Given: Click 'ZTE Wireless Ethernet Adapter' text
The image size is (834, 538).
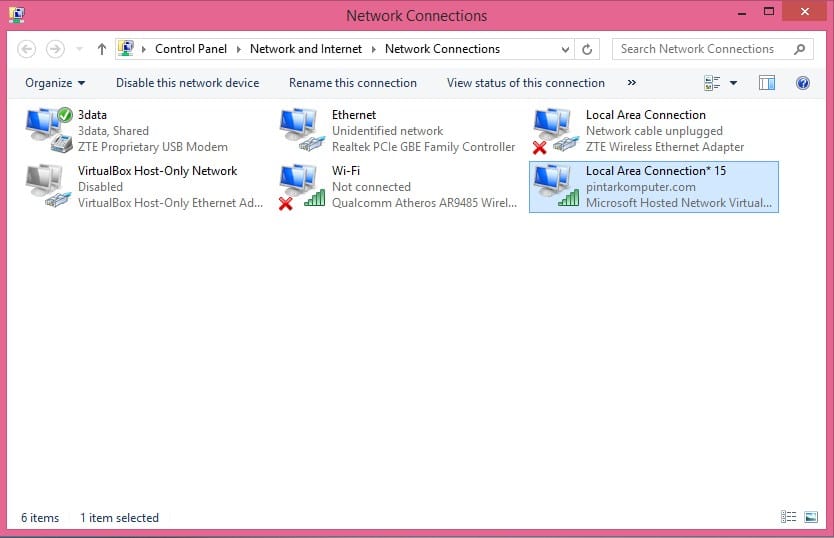Looking at the screenshot, I should tap(665, 147).
